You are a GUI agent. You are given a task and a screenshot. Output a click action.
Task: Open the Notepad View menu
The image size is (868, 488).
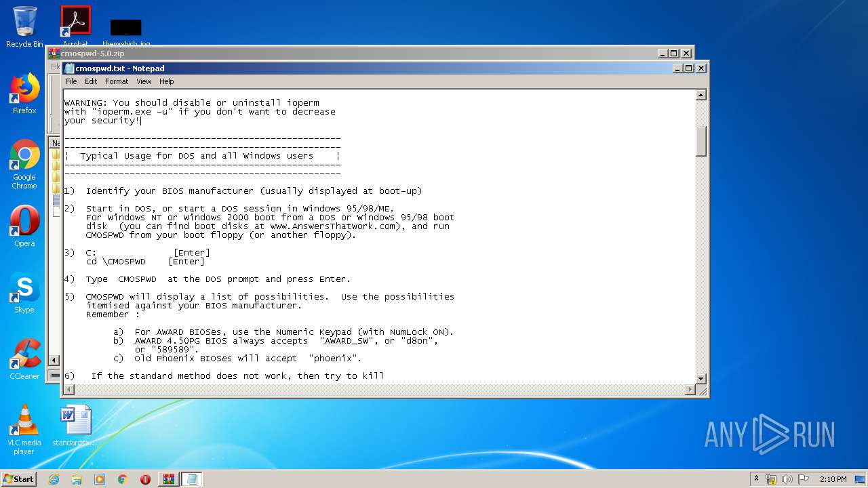coord(144,81)
